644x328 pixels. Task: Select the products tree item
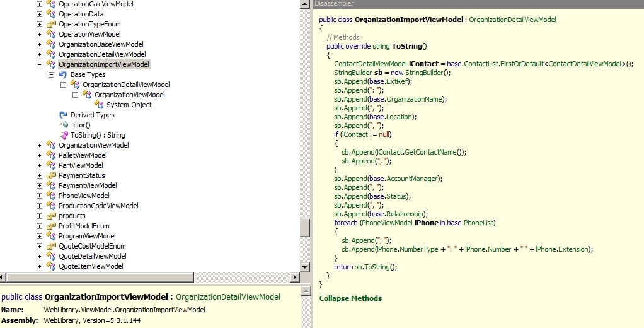coord(72,216)
